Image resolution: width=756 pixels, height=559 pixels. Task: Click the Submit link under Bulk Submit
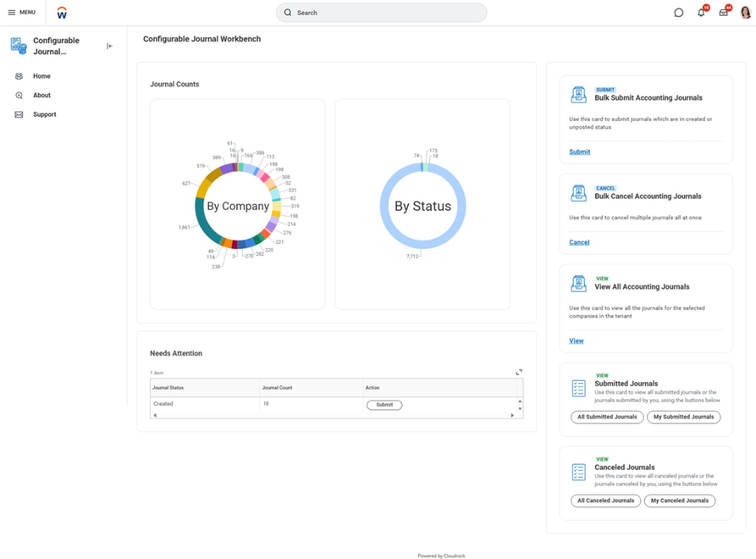(579, 151)
